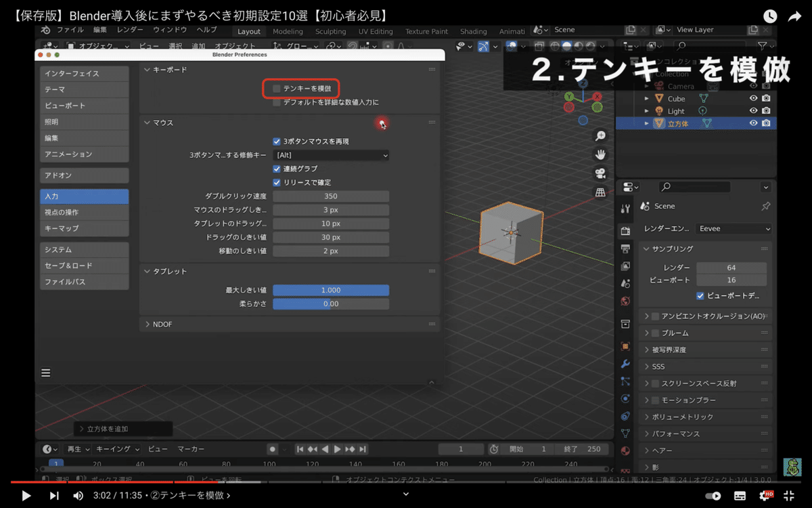The image size is (812, 508).
Task: Adjust 最大しきい値 1.000 slider
Action: pos(332,290)
